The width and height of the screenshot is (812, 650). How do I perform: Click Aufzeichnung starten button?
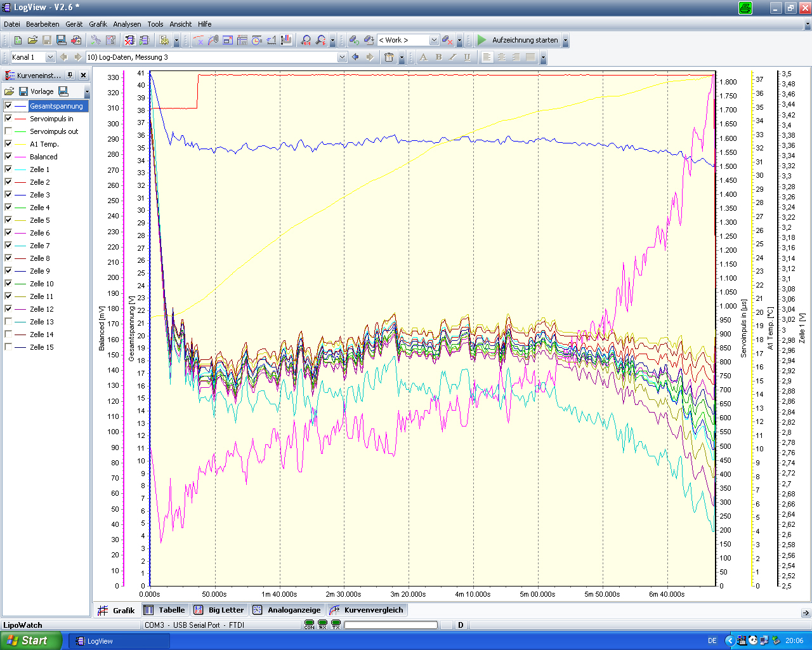(518, 40)
